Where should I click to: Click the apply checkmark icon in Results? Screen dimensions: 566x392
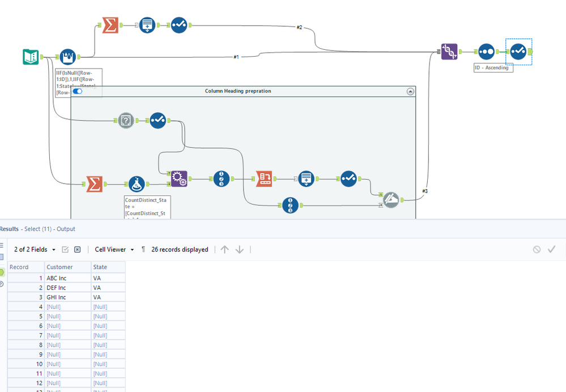point(552,249)
